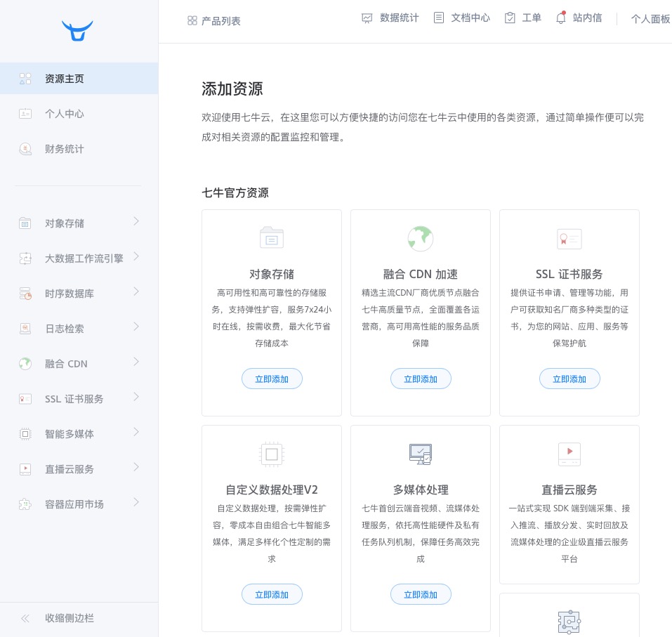Open 个人面板 in top navigation
This screenshot has width=672, height=637.
pos(650,19)
